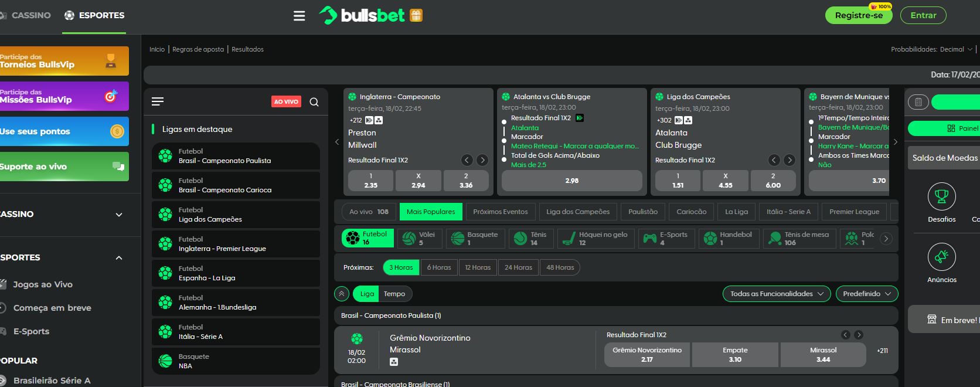The height and width of the screenshot is (387, 980).
Task: Select the 12 Horas time filter
Action: [478, 267]
